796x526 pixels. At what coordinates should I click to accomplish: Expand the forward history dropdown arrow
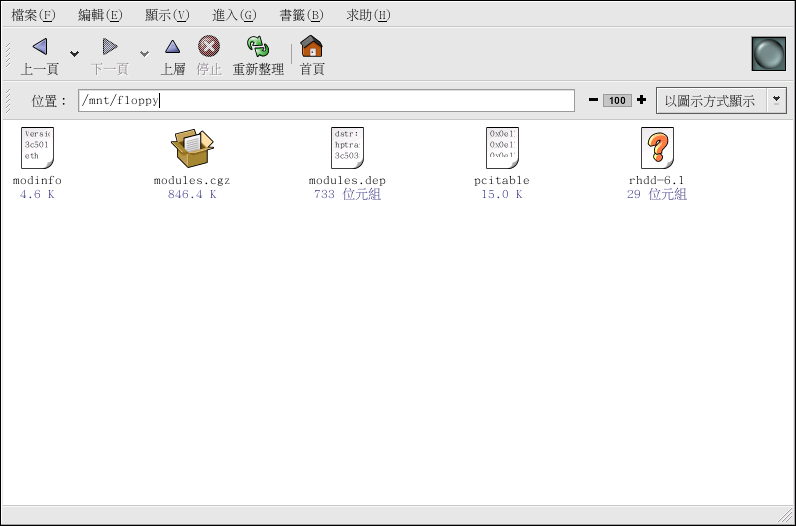[144, 53]
